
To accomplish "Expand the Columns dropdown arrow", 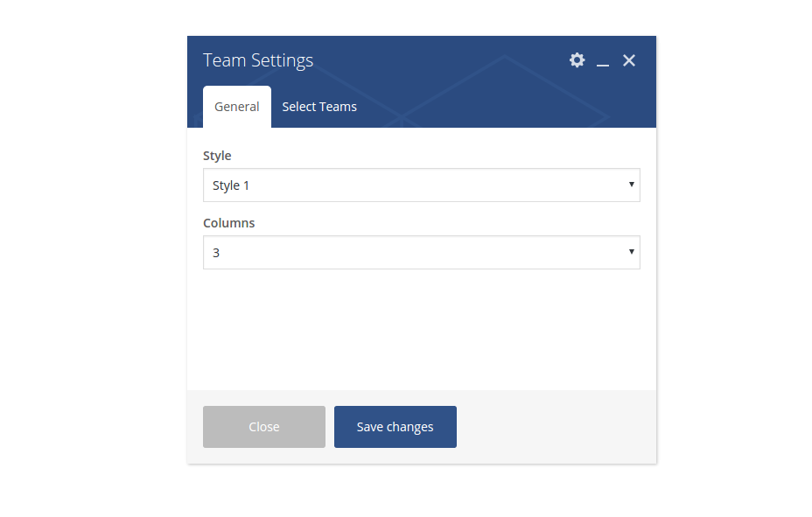I will (x=631, y=252).
